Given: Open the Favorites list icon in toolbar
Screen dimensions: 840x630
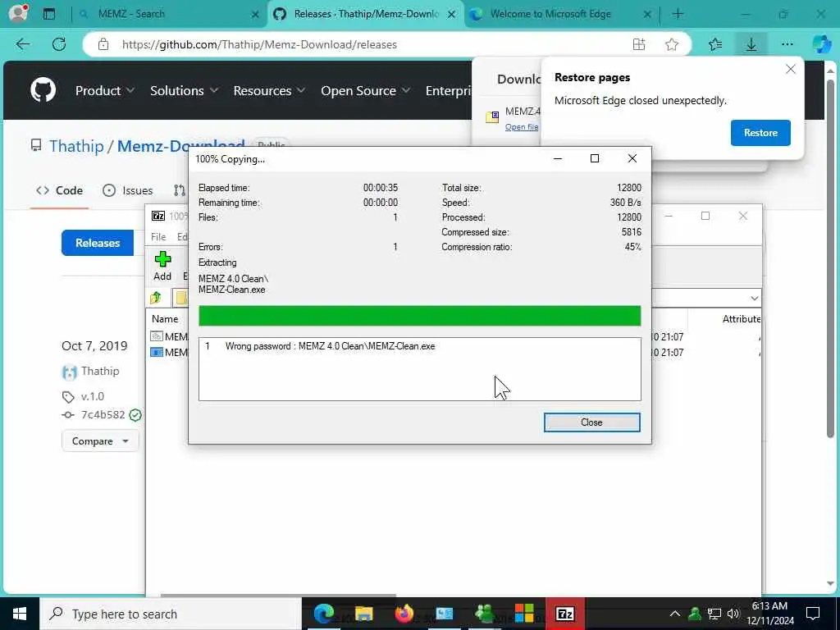Looking at the screenshot, I should click(x=715, y=44).
